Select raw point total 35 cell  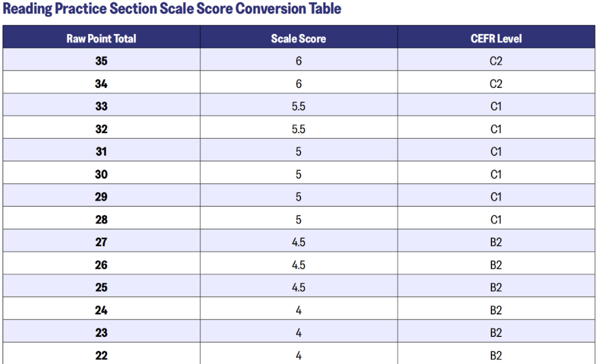[x=101, y=61]
